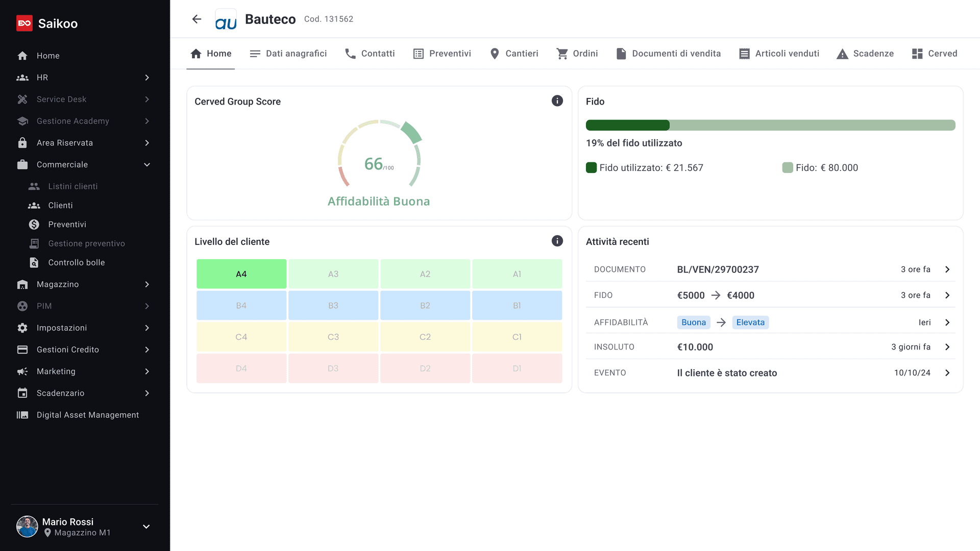Open Controllo bolle in sidebar
This screenshot has height=551, width=980.
[x=76, y=263]
